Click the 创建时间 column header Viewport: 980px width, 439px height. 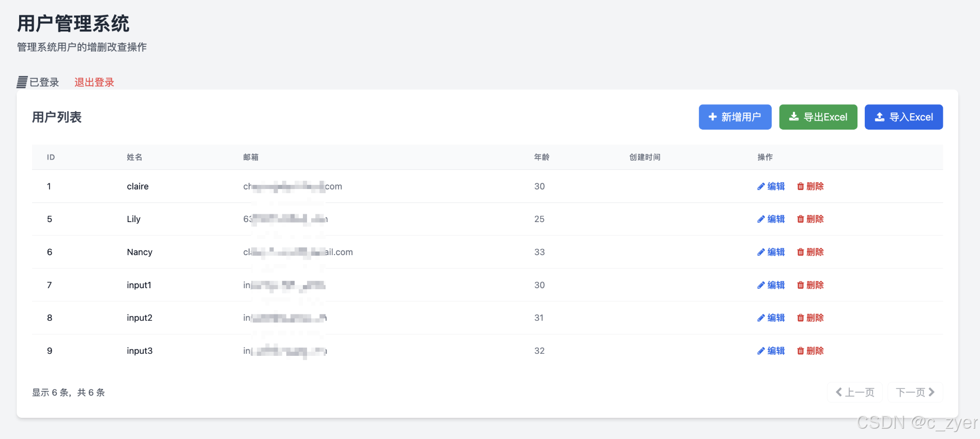coord(645,157)
